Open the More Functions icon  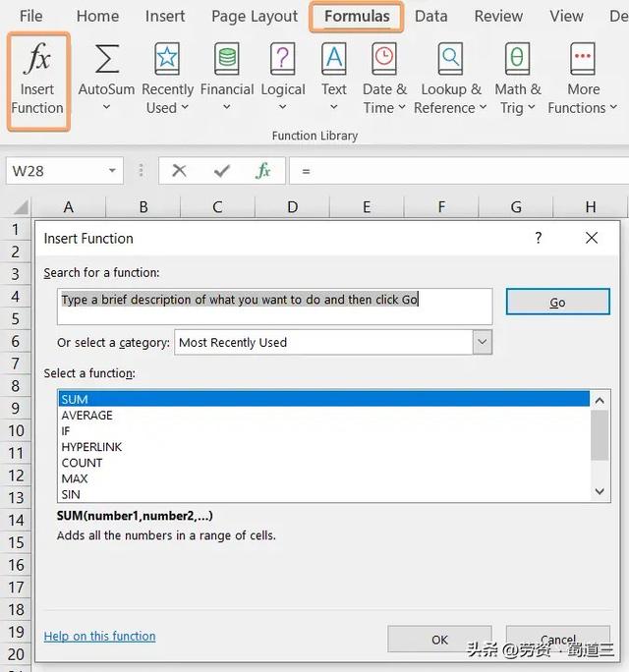coord(583,58)
